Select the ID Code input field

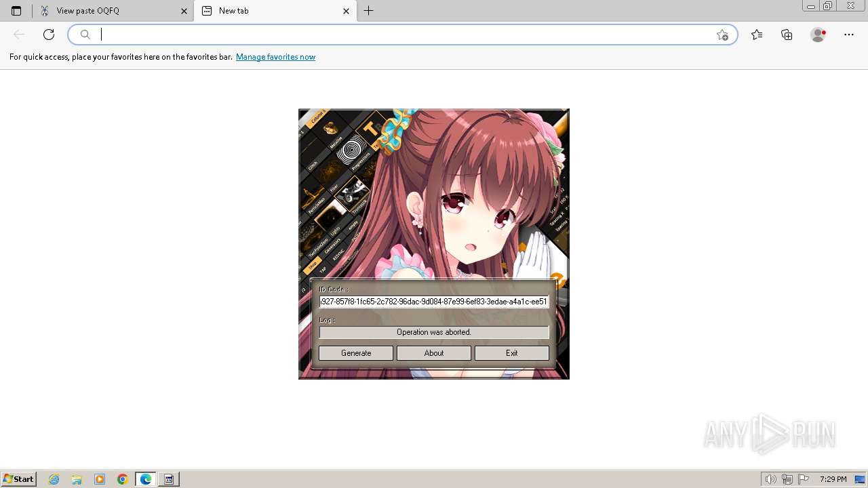coord(434,302)
